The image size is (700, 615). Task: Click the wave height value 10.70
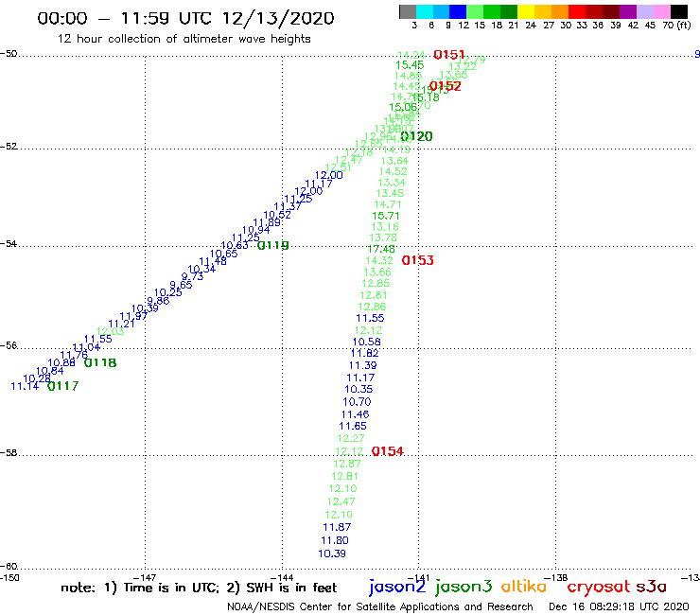coord(357,402)
